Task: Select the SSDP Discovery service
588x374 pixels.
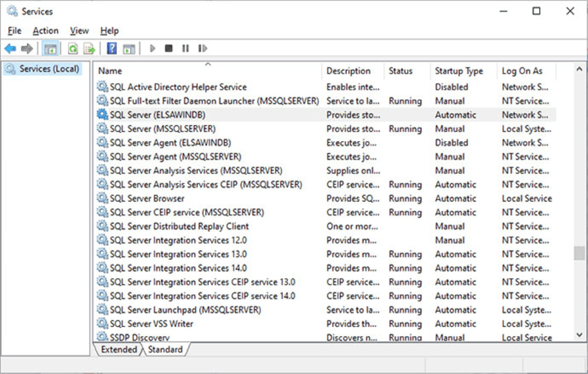Action: pos(140,337)
